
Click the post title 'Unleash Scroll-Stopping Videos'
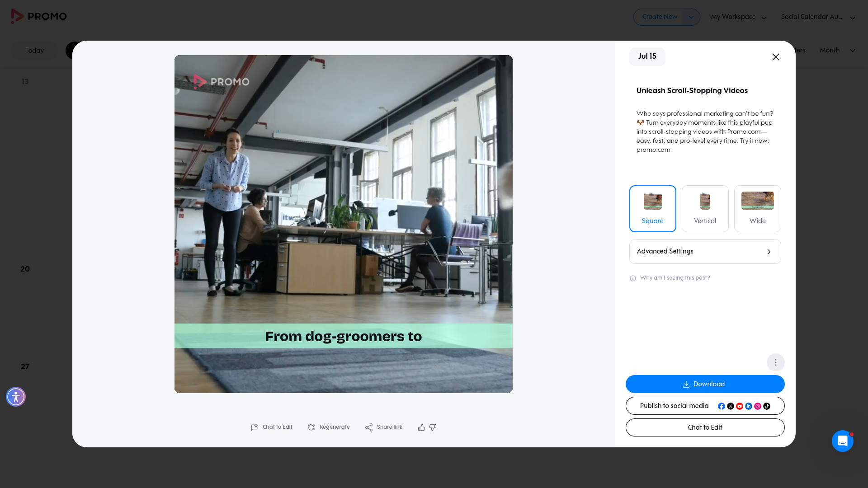coord(692,91)
